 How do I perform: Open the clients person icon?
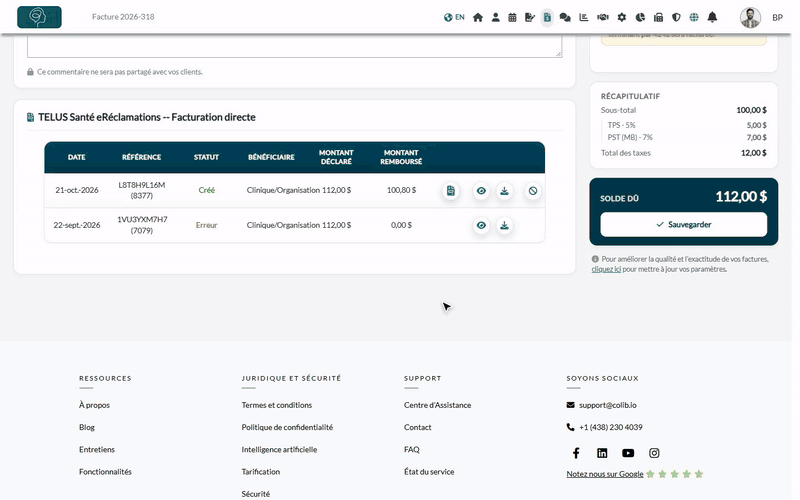(495, 17)
